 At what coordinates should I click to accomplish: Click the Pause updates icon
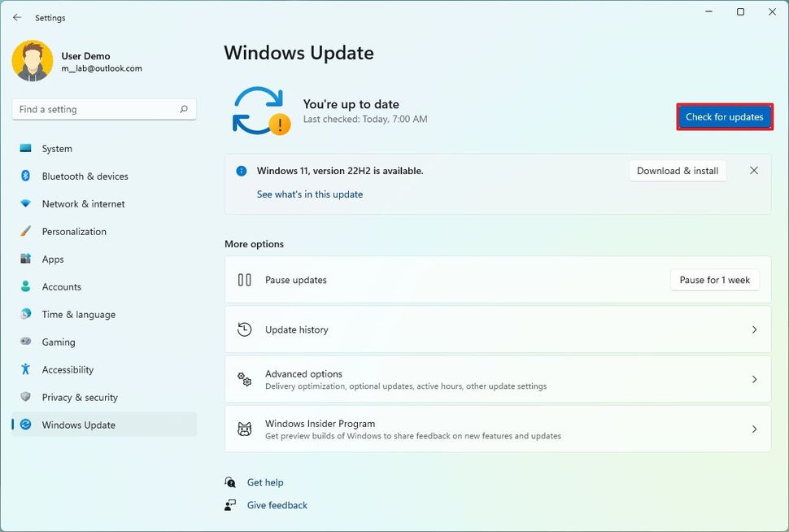pyautogui.click(x=244, y=279)
